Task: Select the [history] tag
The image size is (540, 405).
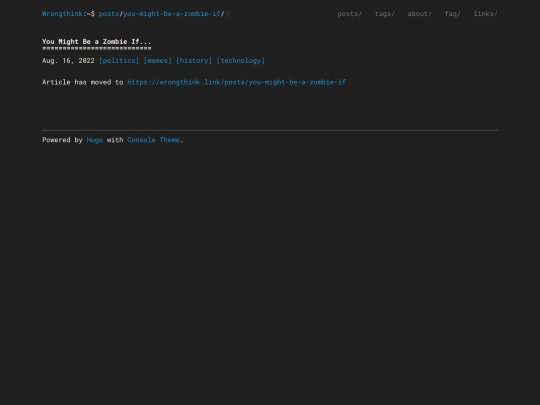Action: coord(194,61)
